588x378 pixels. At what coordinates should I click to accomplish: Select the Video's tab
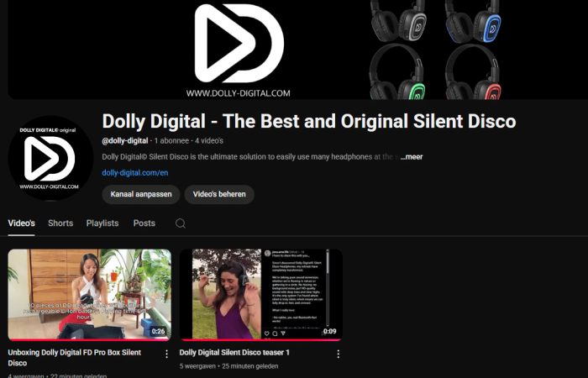click(x=22, y=223)
